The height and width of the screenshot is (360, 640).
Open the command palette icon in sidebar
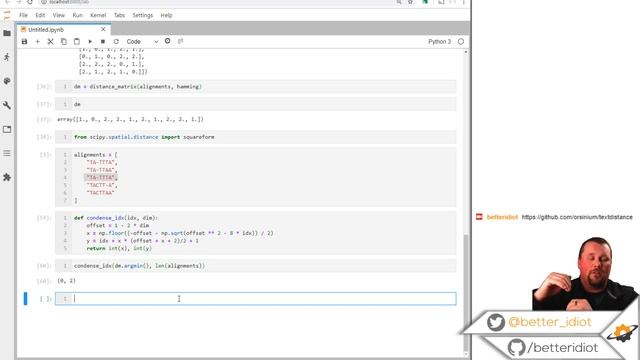pos(7,81)
